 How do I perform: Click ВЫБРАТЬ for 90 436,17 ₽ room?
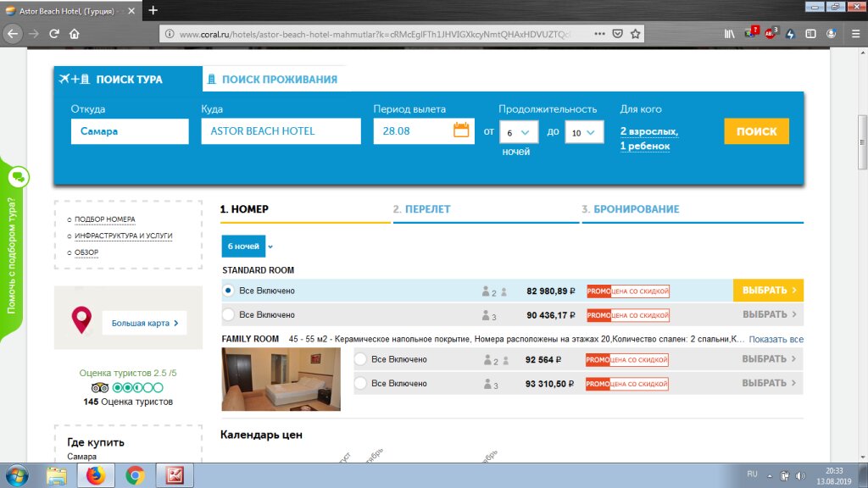tap(769, 315)
